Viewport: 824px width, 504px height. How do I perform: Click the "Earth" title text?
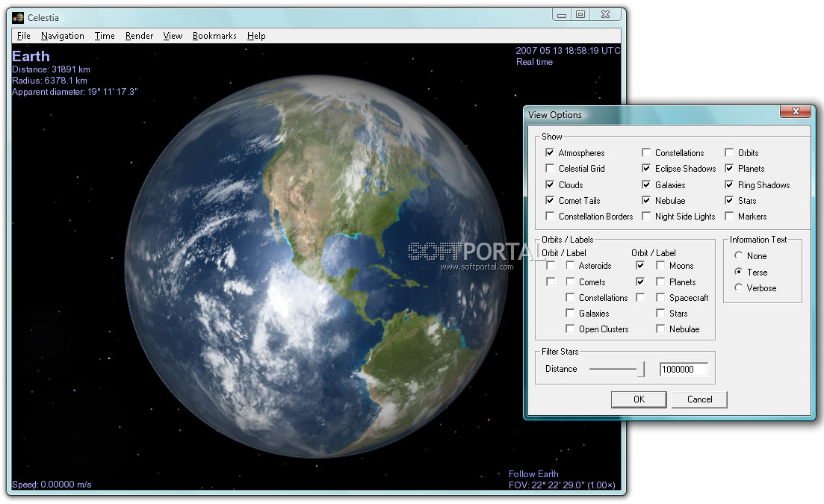(31, 56)
